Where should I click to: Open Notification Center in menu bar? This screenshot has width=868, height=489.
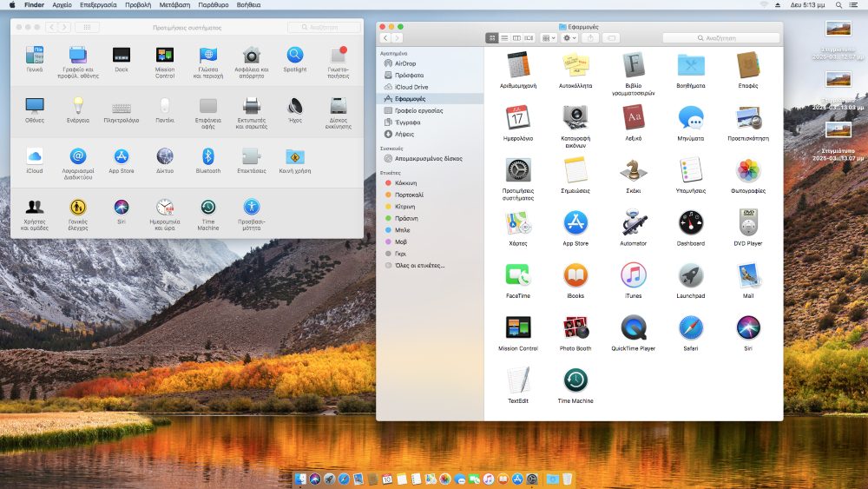pyautogui.click(x=853, y=5)
